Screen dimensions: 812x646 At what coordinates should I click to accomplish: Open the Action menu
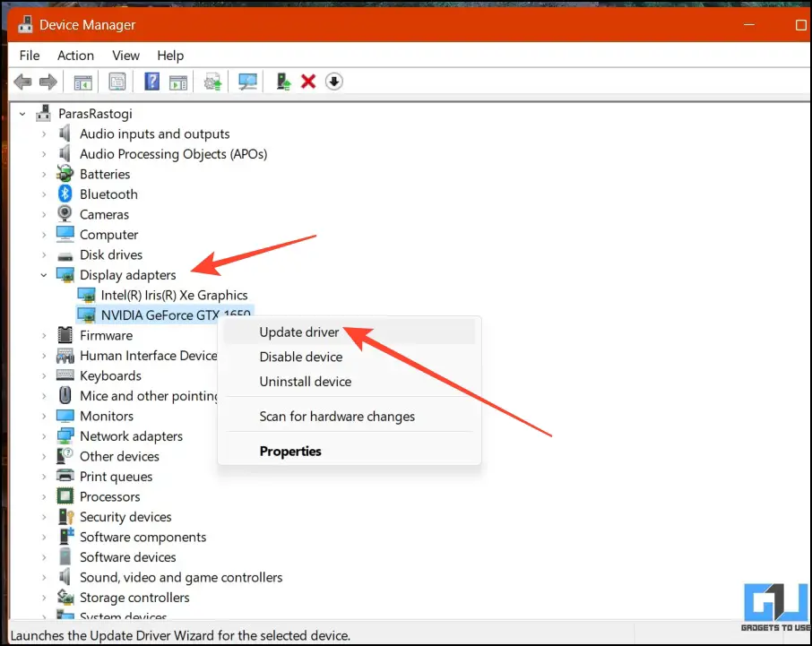pyautogui.click(x=75, y=56)
